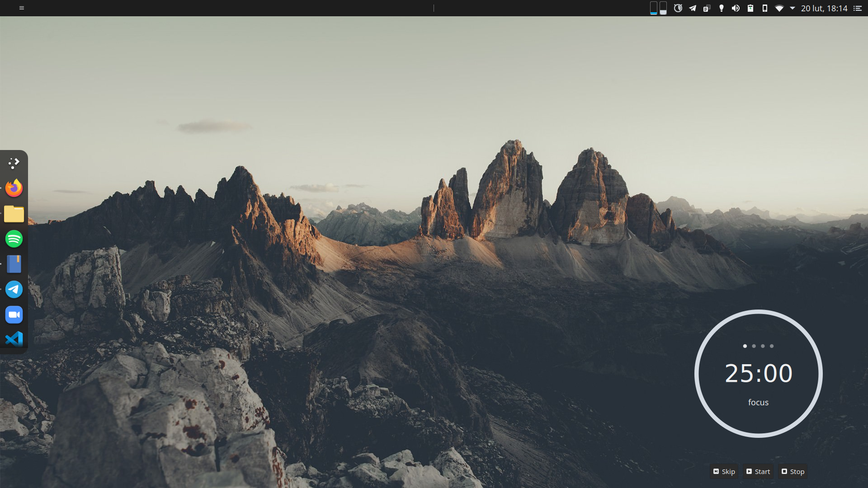This screenshot has height=488, width=868.
Task: Open the clipboard manager tray icon
Action: point(707,8)
